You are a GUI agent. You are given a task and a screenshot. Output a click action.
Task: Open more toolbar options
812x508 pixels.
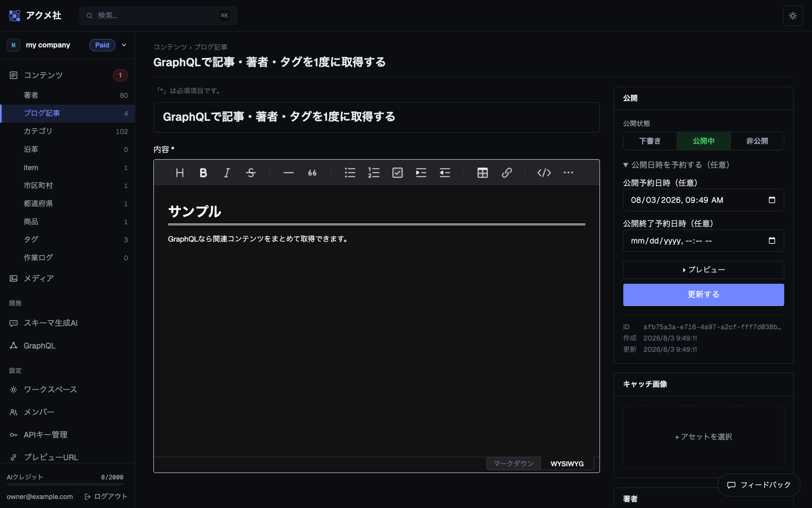point(568,173)
